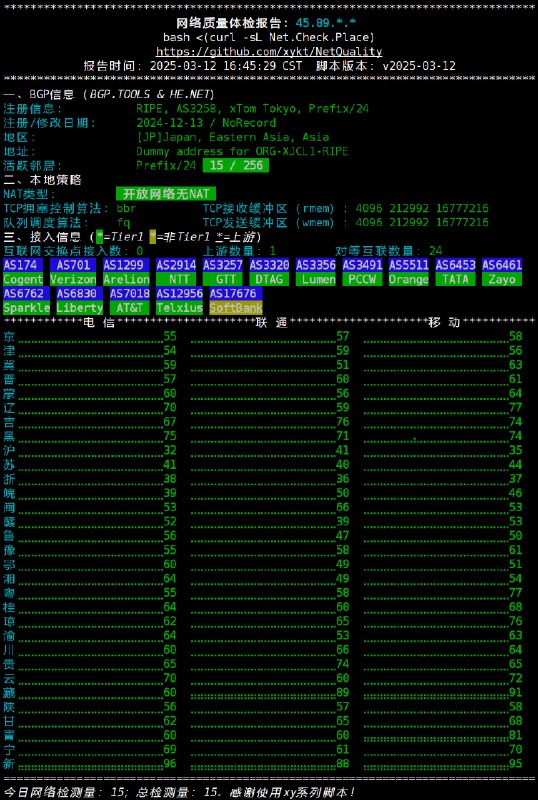Click the fq queue scheduler value
The width and height of the screenshot is (538, 800).
pyautogui.click(x=123, y=222)
